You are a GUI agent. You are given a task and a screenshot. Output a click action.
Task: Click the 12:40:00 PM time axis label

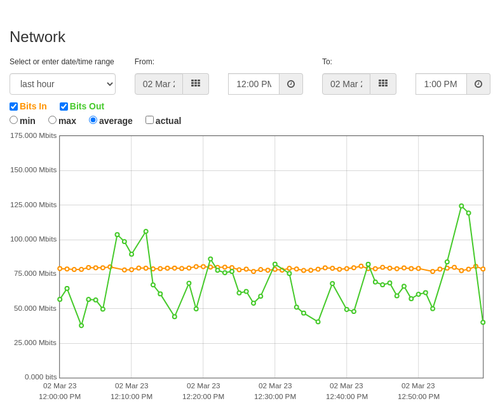[347, 397]
